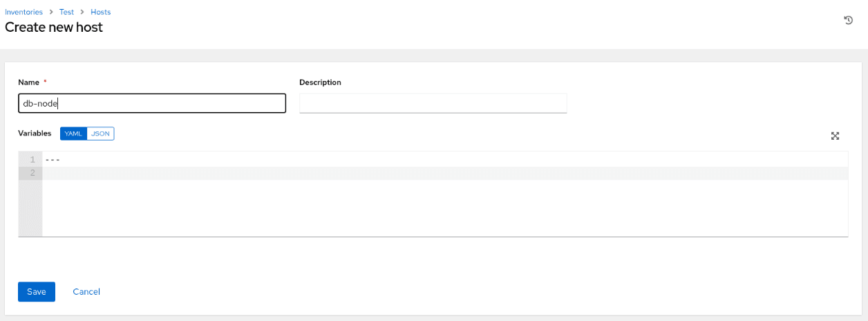The width and height of the screenshot is (868, 321).
Task: Click the Create new host heading
Action: tap(54, 28)
